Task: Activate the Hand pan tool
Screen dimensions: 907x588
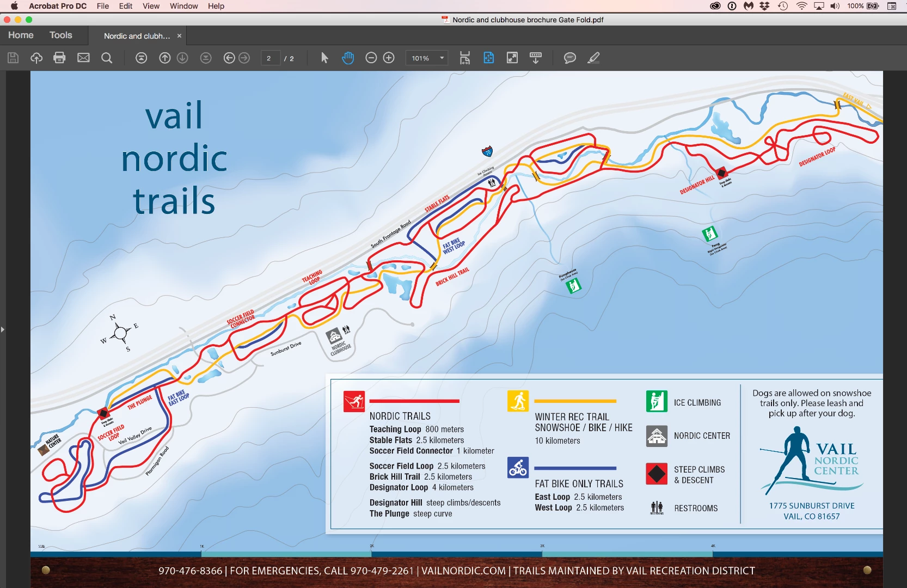Action: [348, 58]
